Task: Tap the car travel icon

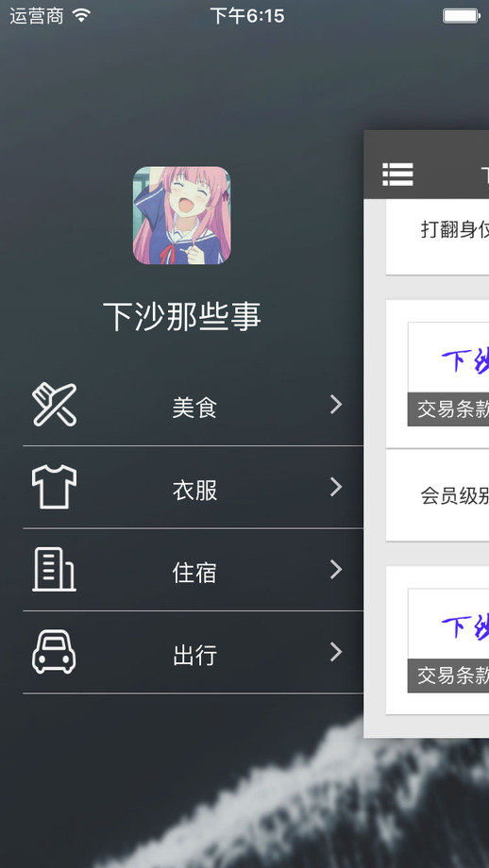Action: pyautogui.click(x=54, y=652)
